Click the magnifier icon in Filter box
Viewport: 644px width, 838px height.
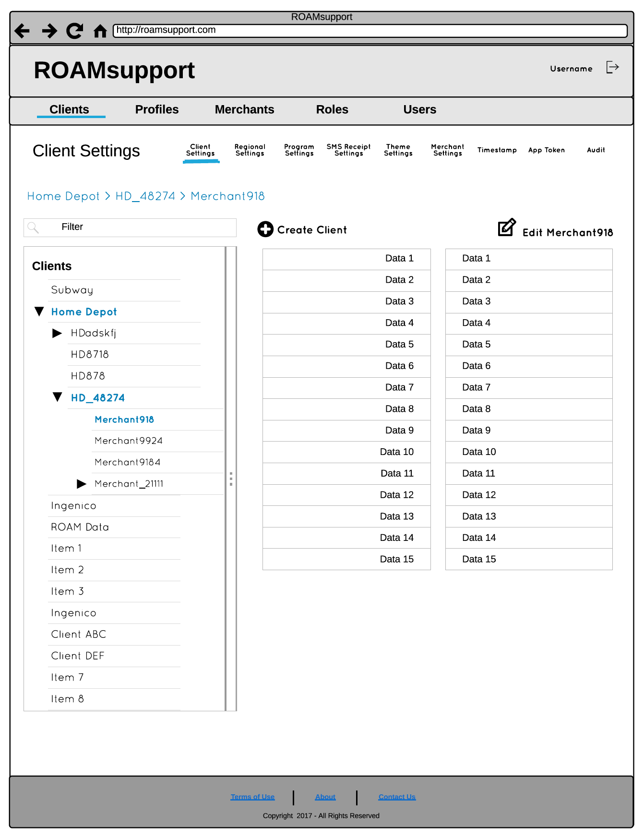(33, 227)
